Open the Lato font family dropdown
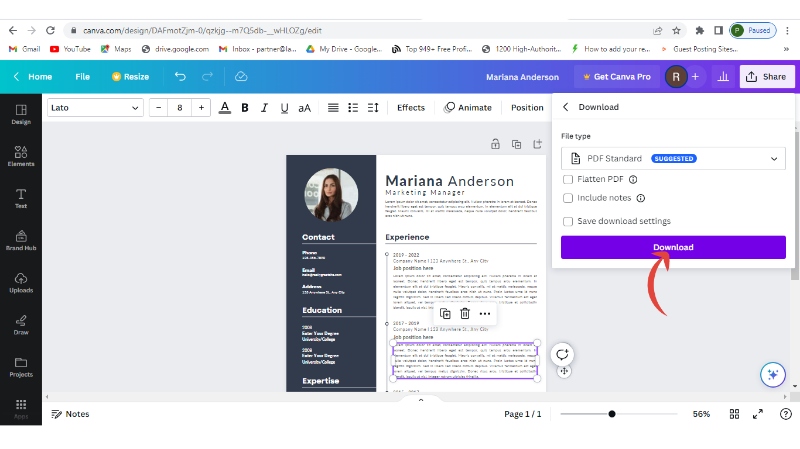The image size is (800, 449). click(x=95, y=108)
